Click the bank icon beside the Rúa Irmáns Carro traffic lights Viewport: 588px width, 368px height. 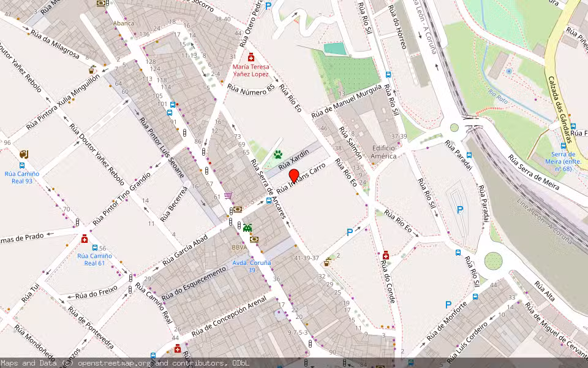click(x=238, y=209)
